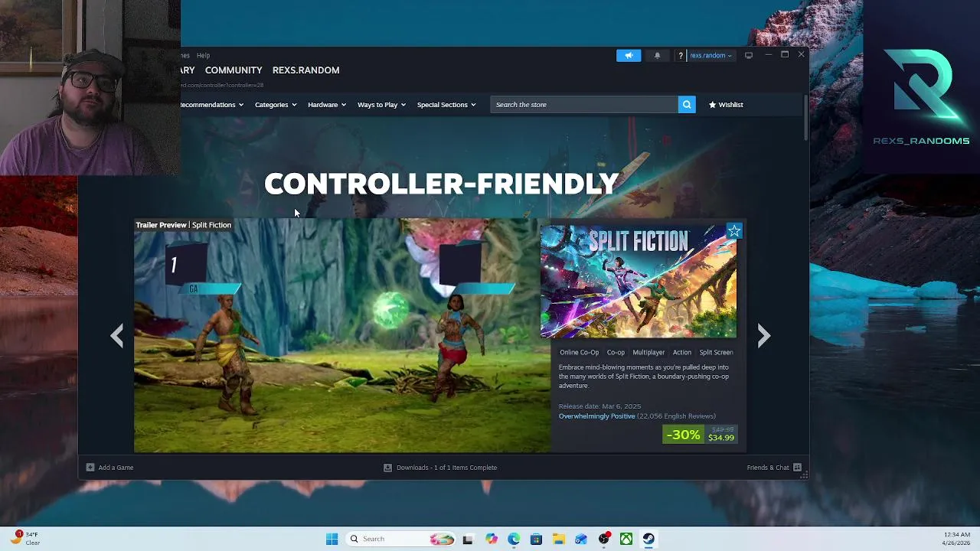Switch to the COMMUNITY tab
980x551 pixels.
234,70
